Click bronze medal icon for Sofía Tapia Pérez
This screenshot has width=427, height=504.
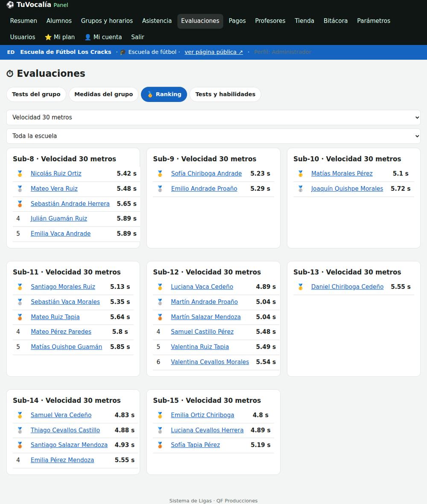pyautogui.click(x=160, y=445)
